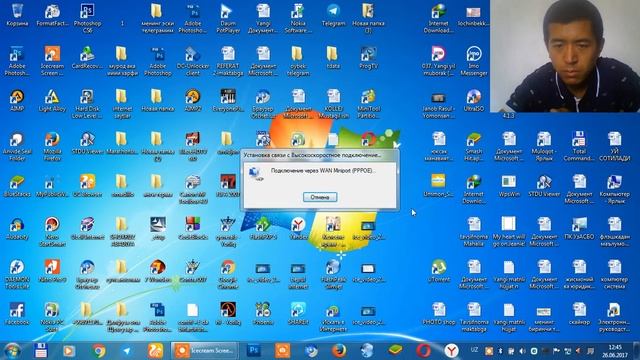The width and height of the screenshot is (640, 360).
Task: Select the tdata folder on the desktop
Action: click(x=333, y=58)
